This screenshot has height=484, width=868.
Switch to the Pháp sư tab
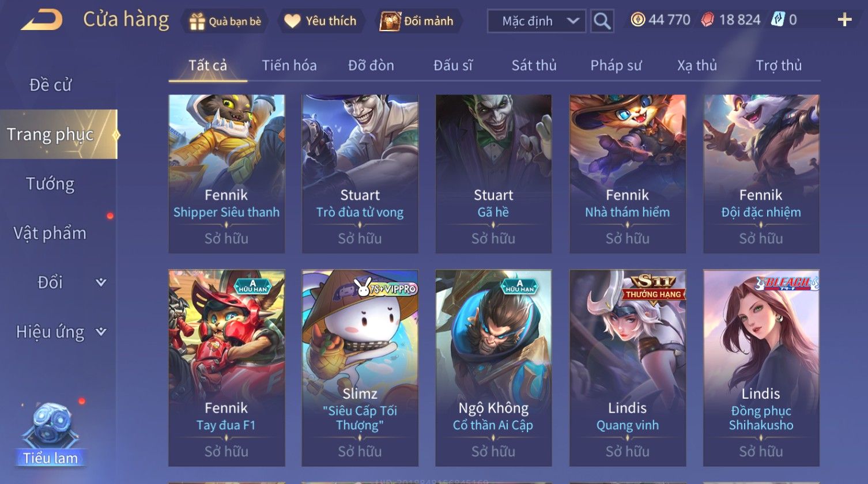(x=616, y=66)
